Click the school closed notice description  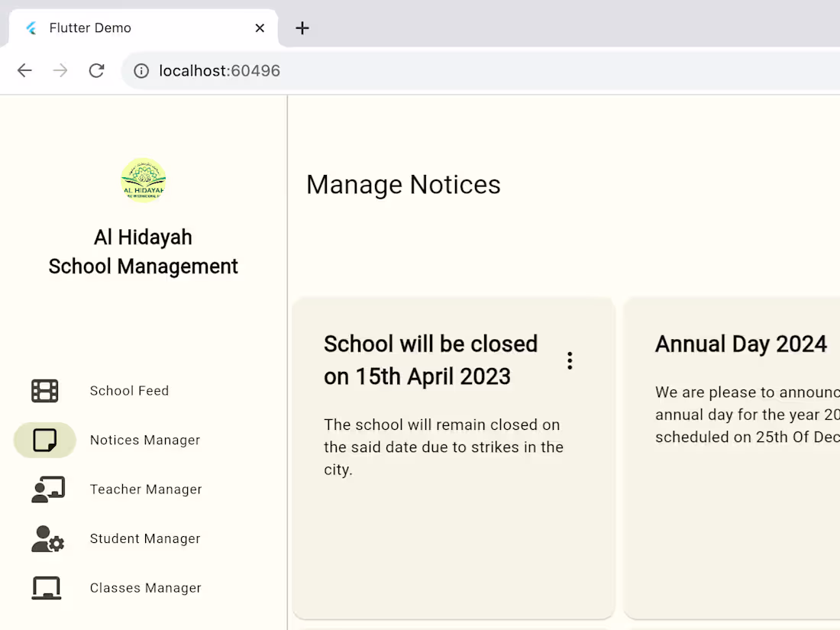(x=444, y=447)
